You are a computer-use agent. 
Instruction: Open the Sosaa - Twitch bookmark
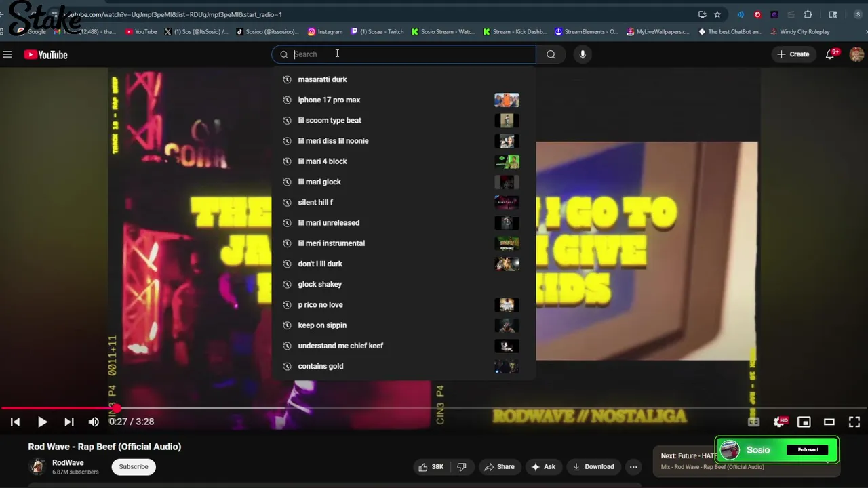(x=378, y=32)
